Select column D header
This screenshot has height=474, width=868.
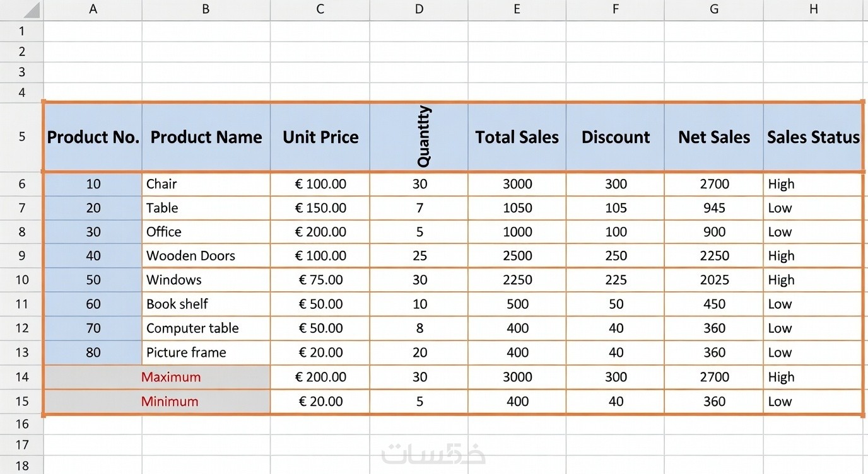click(x=419, y=9)
